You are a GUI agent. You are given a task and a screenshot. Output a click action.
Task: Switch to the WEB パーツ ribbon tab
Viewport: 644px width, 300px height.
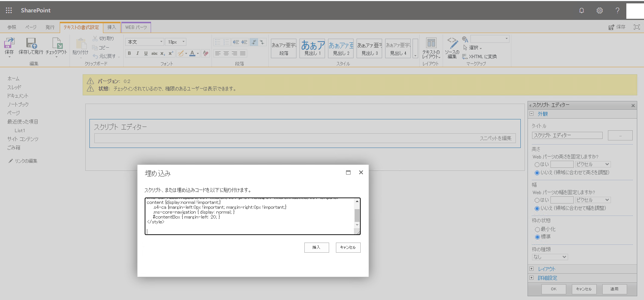136,27
